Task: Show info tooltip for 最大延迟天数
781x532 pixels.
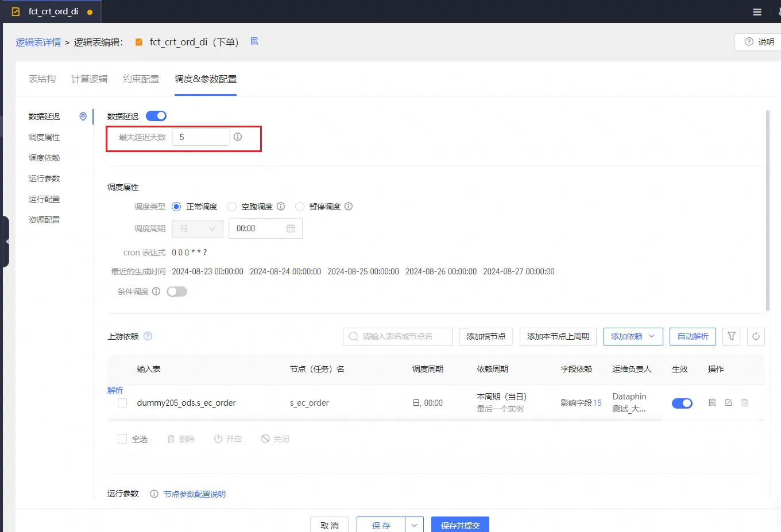Action: coord(238,137)
